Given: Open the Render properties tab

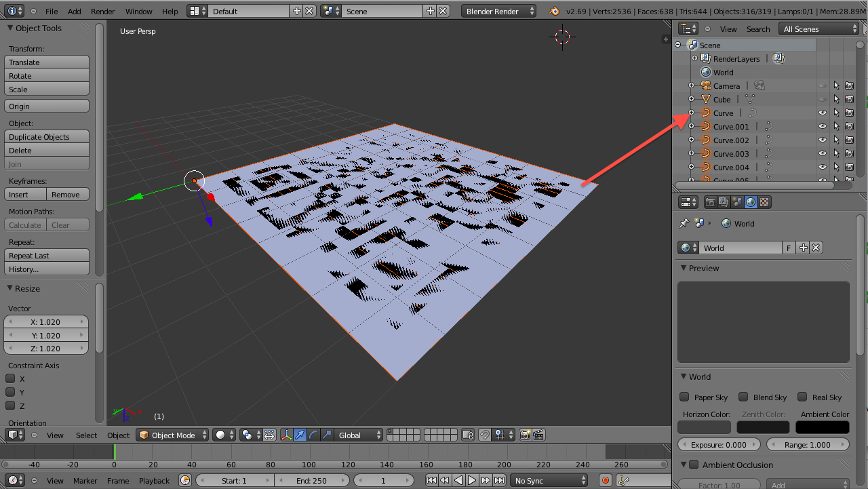Looking at the screenshot, I should click(710, 201).
